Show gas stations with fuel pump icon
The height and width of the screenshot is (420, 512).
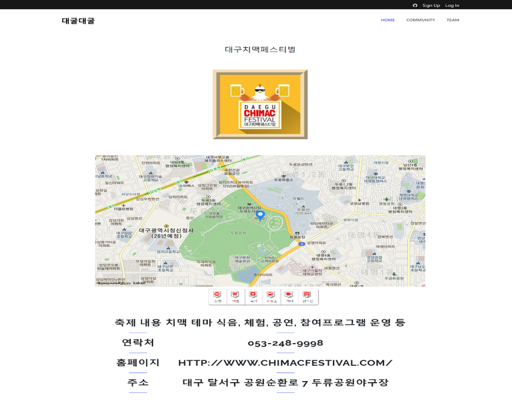[x=271, y=297]
